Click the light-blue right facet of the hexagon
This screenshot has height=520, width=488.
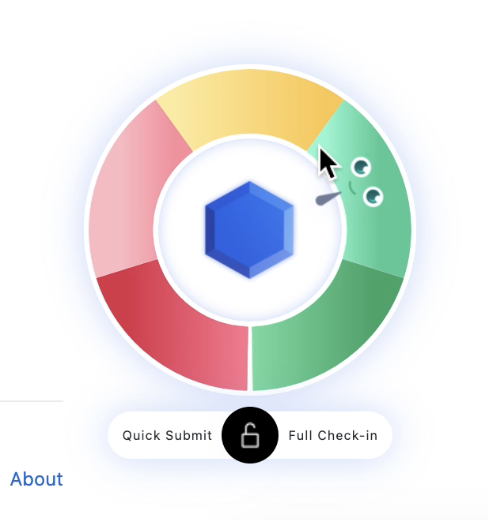point(288,230)
